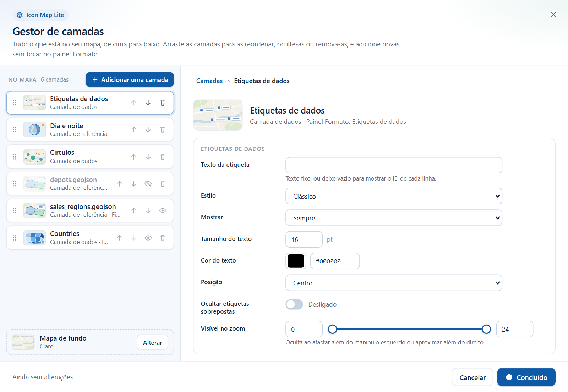
Task: Open the Cor do texto swatch
Action: click(296, 261)
